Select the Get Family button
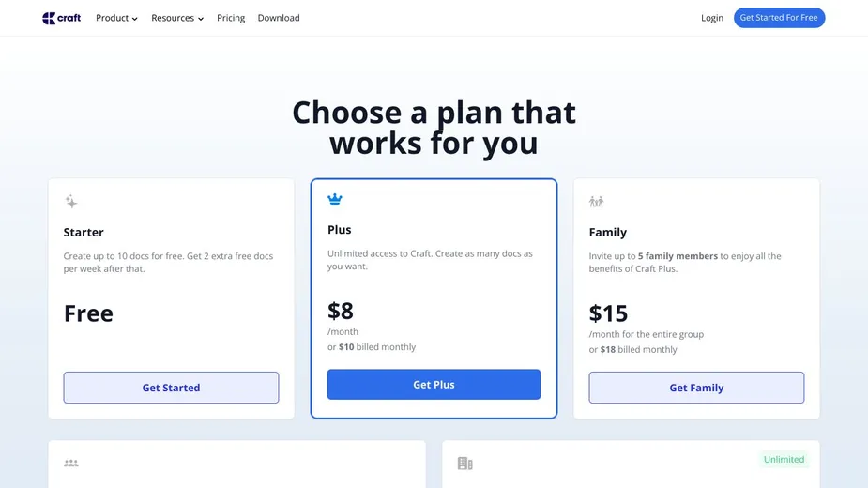The width and height of the screenshot is (868, 488). click(x=696, y=388)
